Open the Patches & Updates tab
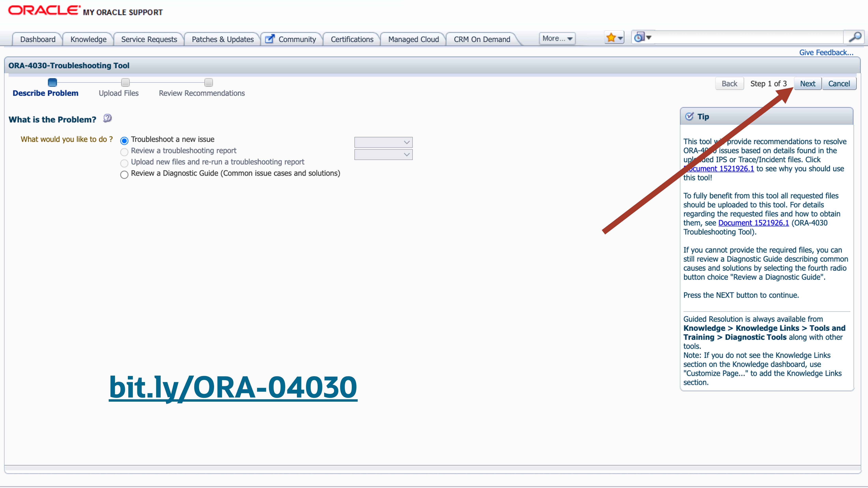868x488 pixels. click(222, 39)
